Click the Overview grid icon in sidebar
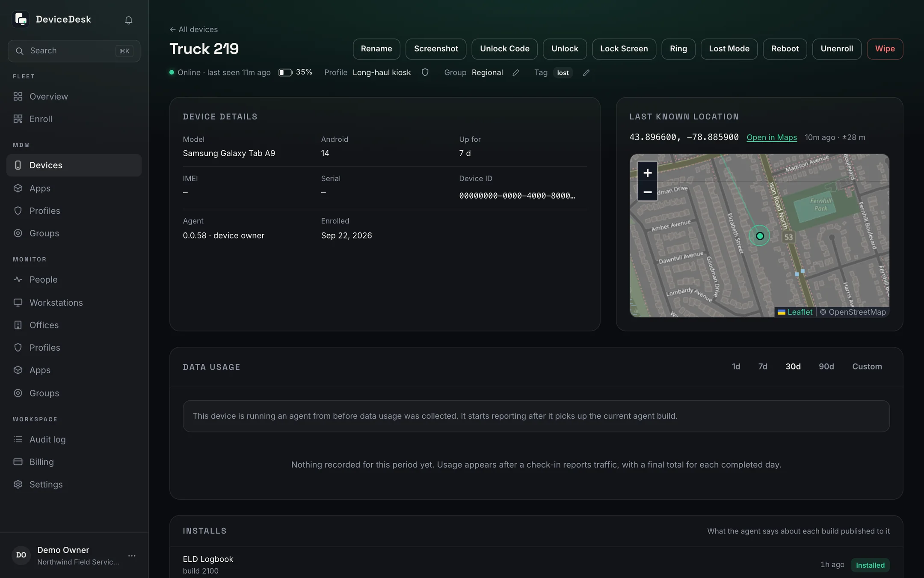 point(18,96)
